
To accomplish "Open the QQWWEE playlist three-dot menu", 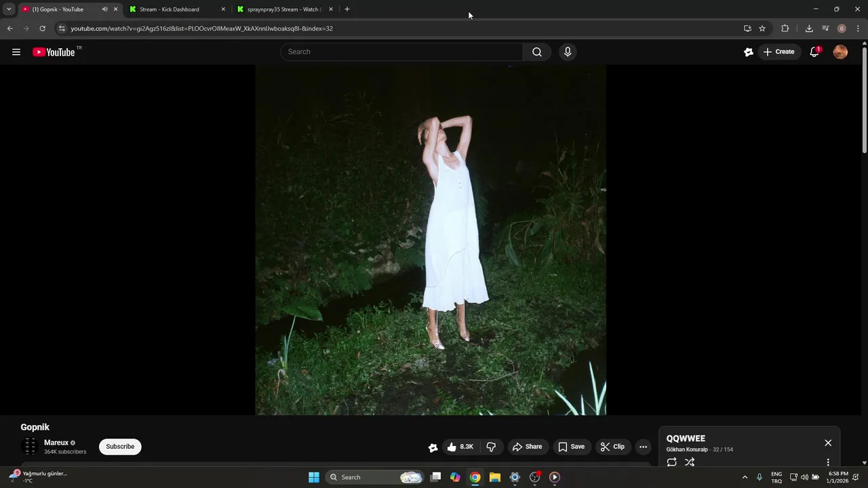I will point(828,462).
